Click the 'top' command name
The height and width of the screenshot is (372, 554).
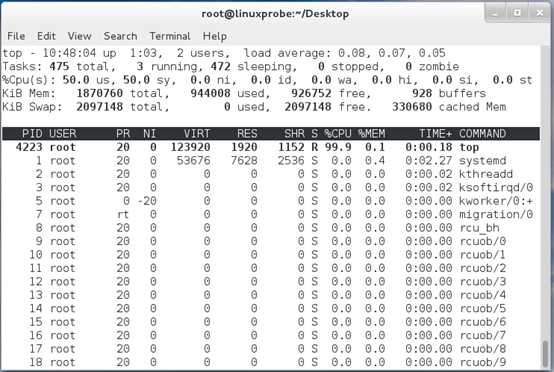[469, 147]
